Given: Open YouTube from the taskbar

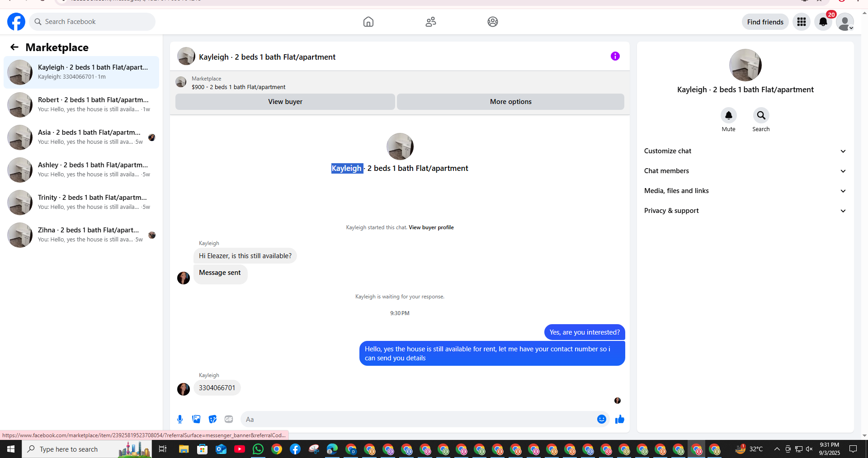Looking at the screenshot, I should point(240,449).
